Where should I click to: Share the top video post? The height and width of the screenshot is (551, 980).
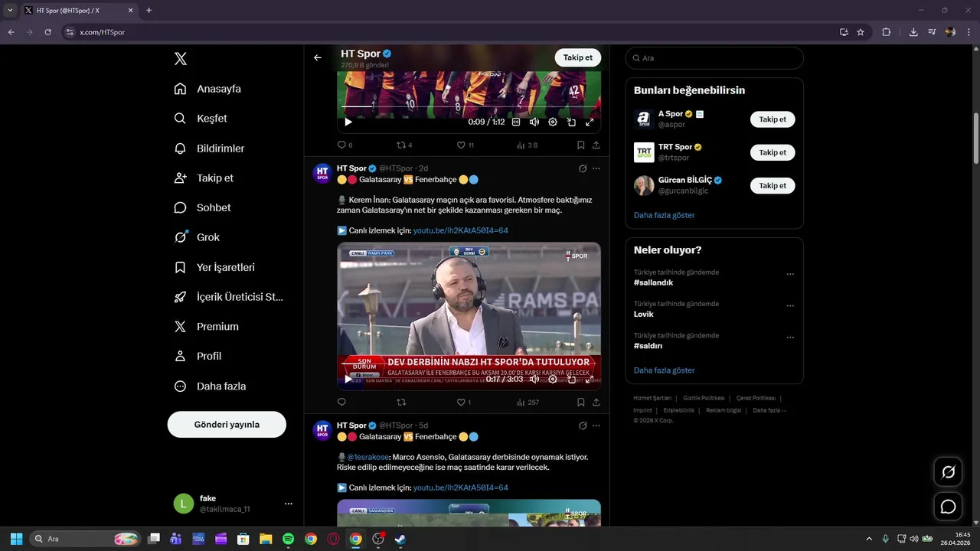click(x=596, y=145)
